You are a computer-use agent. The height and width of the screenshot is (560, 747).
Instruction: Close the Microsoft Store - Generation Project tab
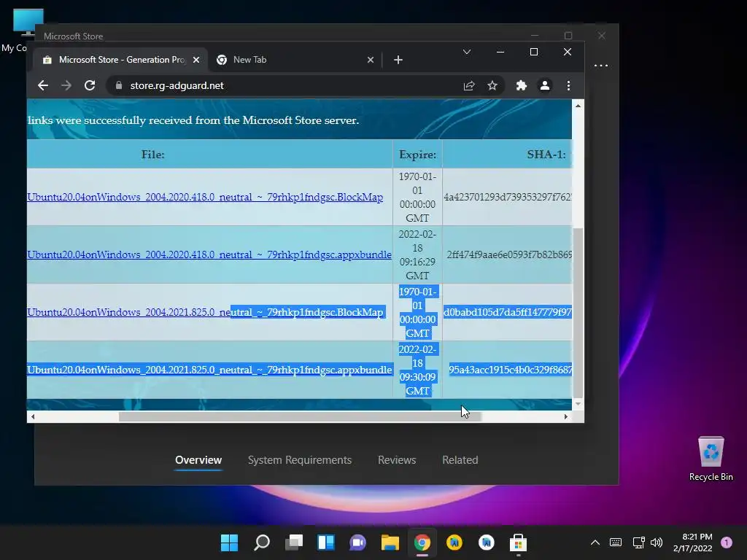196,60
